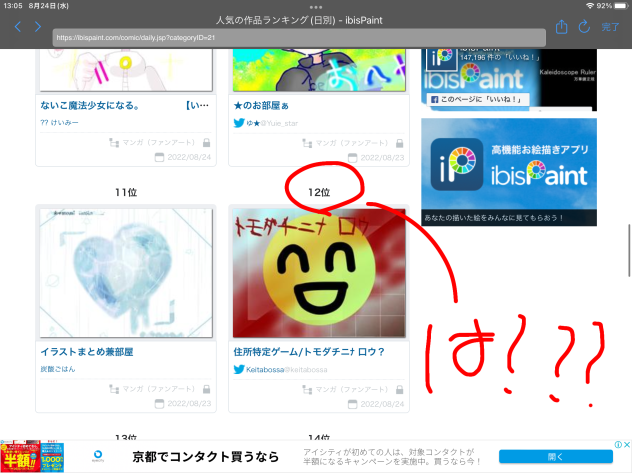Click date 2022/08/23 on ★のお部屋ぁ card

point(382,158)
